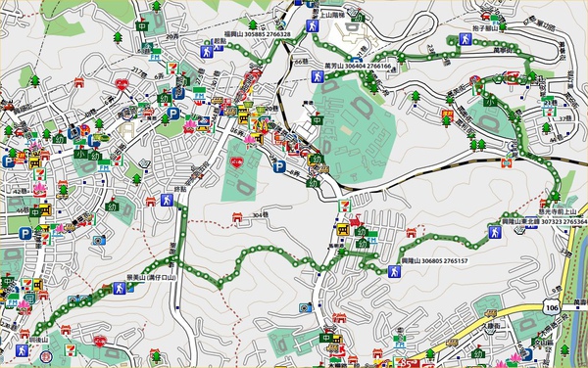
Task: Select the 中 school icon near 20弄
Action: coord(142,25)
